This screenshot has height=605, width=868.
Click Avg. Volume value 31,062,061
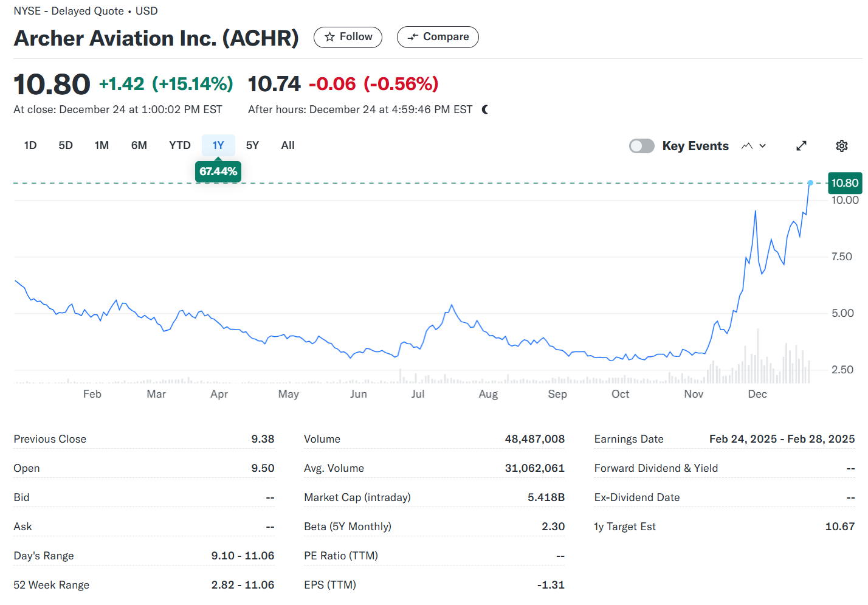pyautogui.click(x=534, y=468)
